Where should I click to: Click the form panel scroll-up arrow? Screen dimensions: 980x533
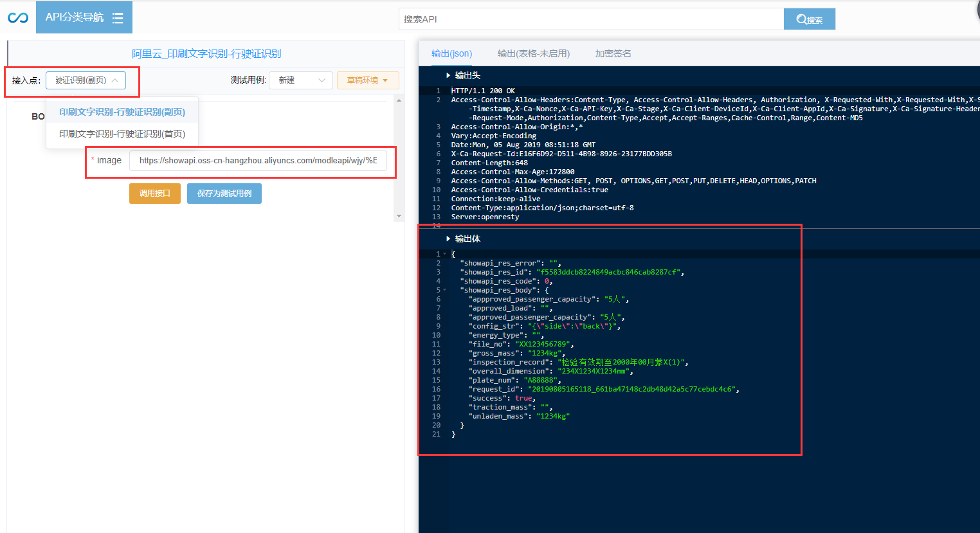point(399,100)
